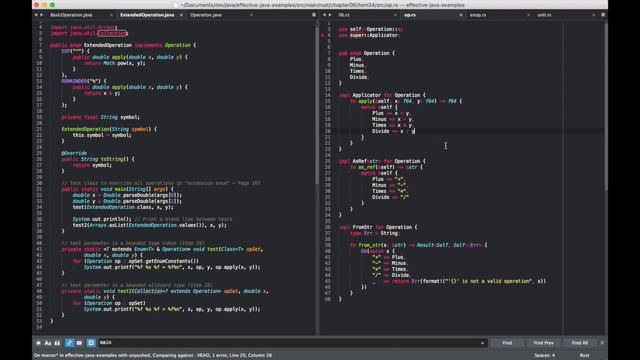Switch to Operation.java tab
The image size is (640, 360).
(206, 15)
